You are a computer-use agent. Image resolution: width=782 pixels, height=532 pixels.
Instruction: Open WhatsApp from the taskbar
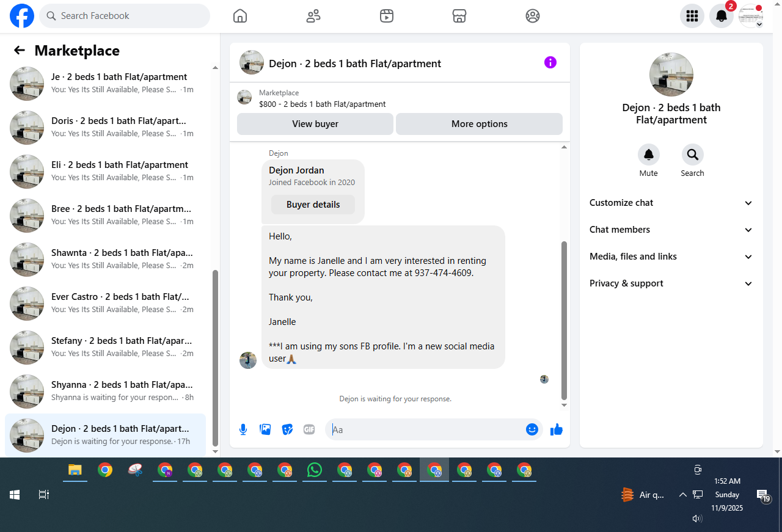tap(315, 470)
